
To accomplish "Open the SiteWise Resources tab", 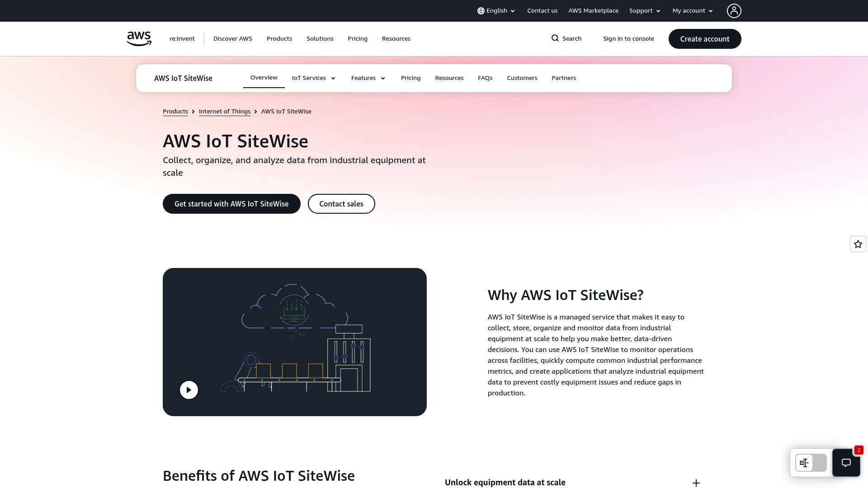I will [449, 78].
